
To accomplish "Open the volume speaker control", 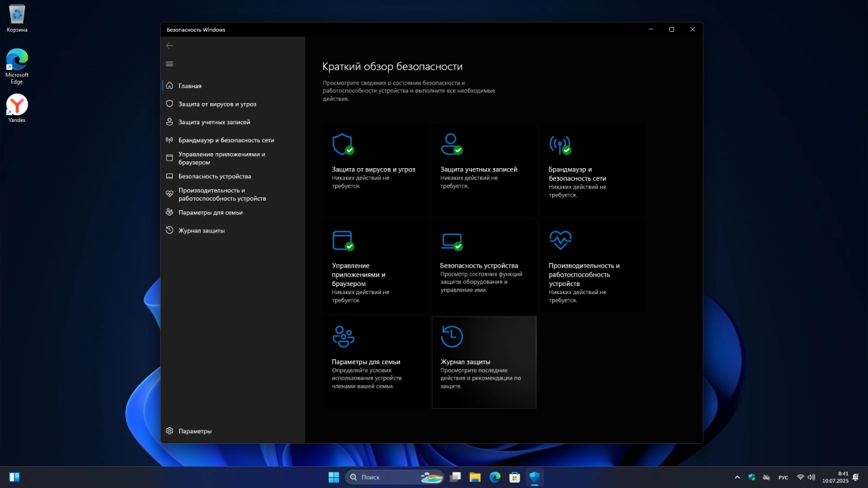I will (812, 477).
